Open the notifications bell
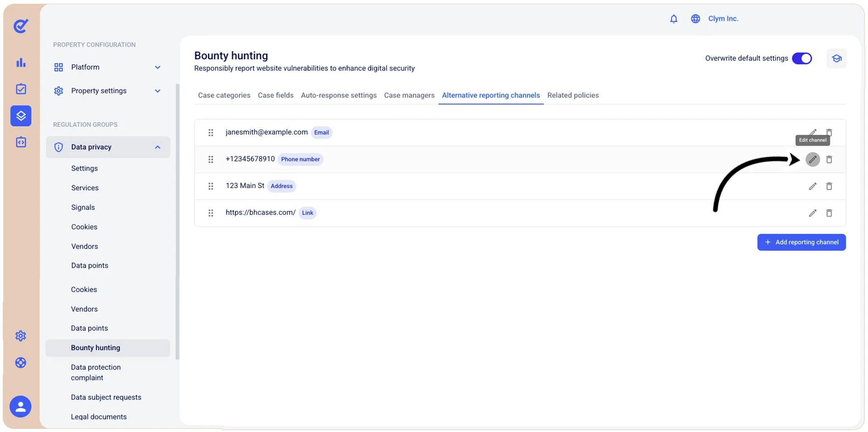This screenshot has height=432, width=868. tap(674, 19)
